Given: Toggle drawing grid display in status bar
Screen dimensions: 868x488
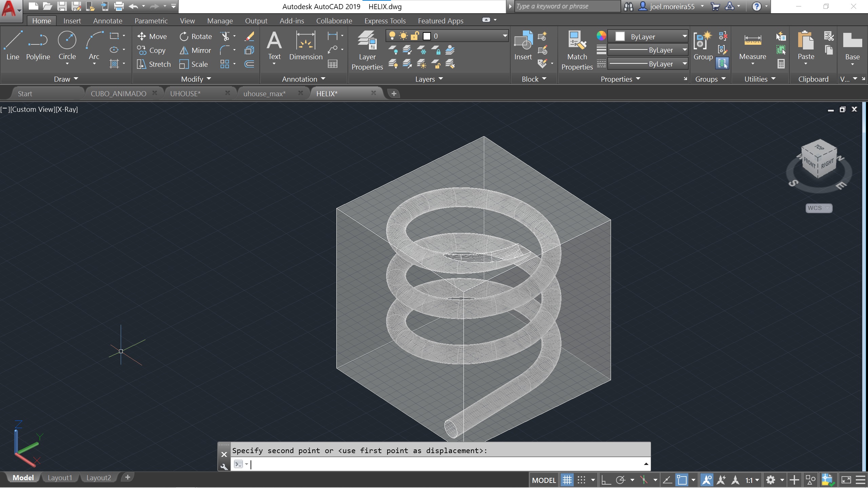Looking at the screenshot, I should click(567, 480).
